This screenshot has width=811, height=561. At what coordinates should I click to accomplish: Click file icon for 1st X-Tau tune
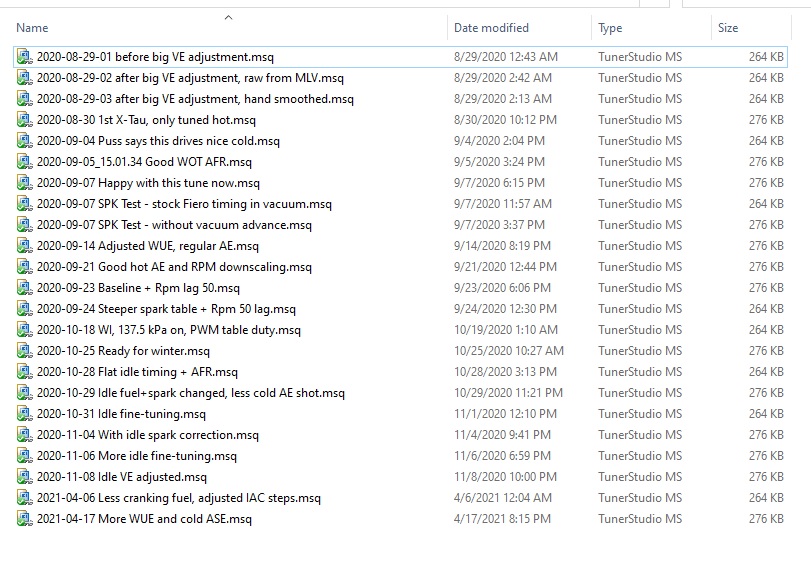pos(24,120)
